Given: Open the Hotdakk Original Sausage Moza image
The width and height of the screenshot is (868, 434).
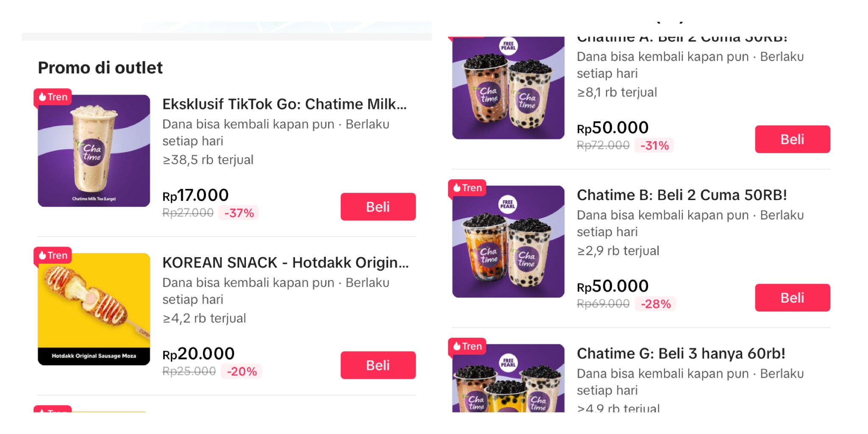Looking at the screenshot, I should (x=94, y=309).
